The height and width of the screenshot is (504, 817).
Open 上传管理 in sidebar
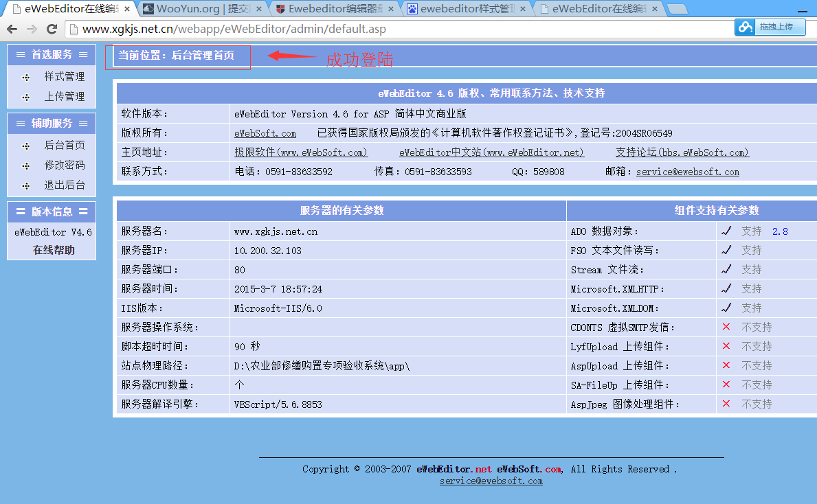64,96
